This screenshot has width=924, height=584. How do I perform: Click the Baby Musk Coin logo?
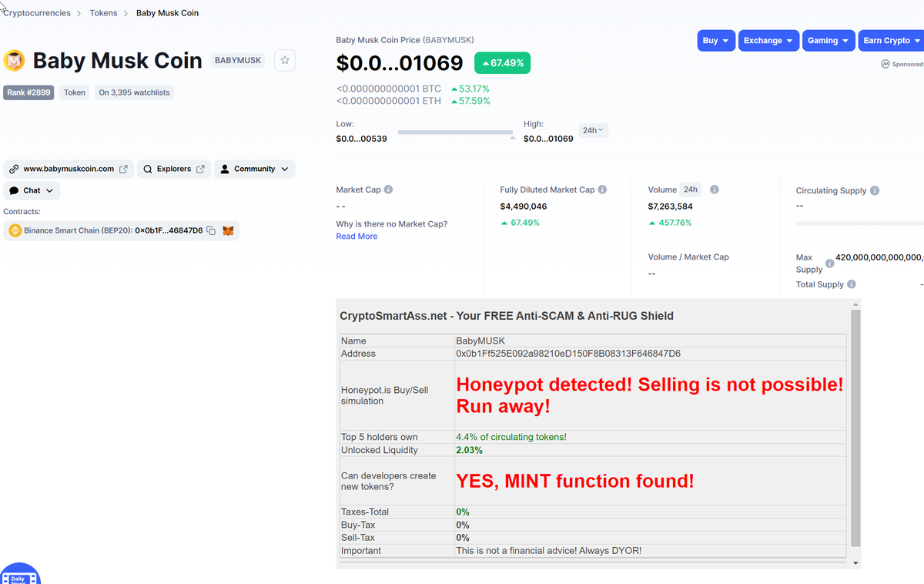point(15,60)
